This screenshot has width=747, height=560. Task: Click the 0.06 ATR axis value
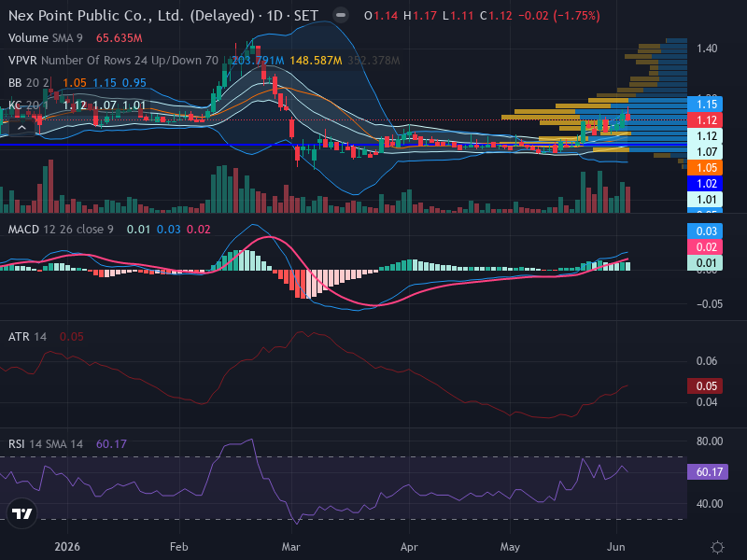707,361
